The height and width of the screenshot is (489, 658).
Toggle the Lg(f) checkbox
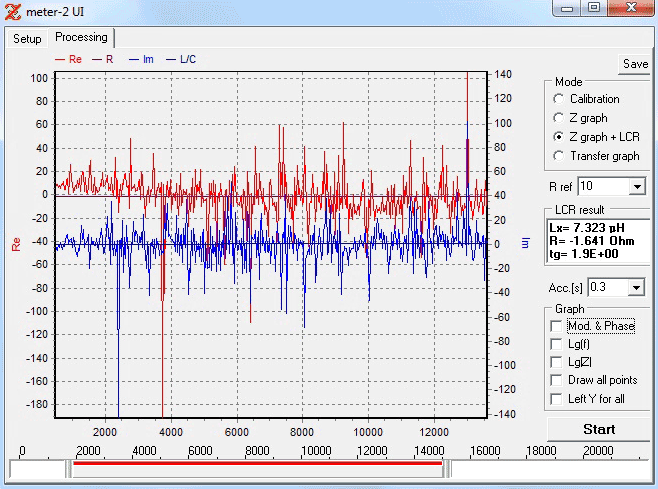(x=557, y=344)
